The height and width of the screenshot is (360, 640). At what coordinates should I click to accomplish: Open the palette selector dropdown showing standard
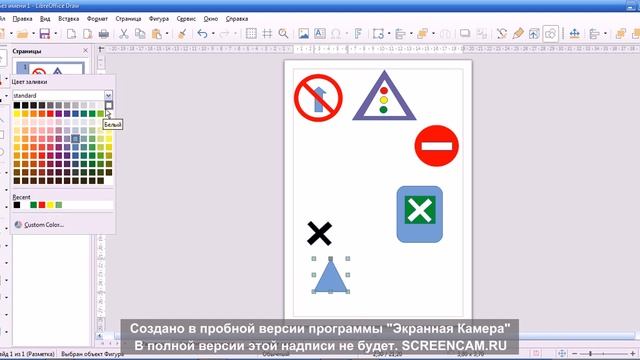click(x=108, y=95)
